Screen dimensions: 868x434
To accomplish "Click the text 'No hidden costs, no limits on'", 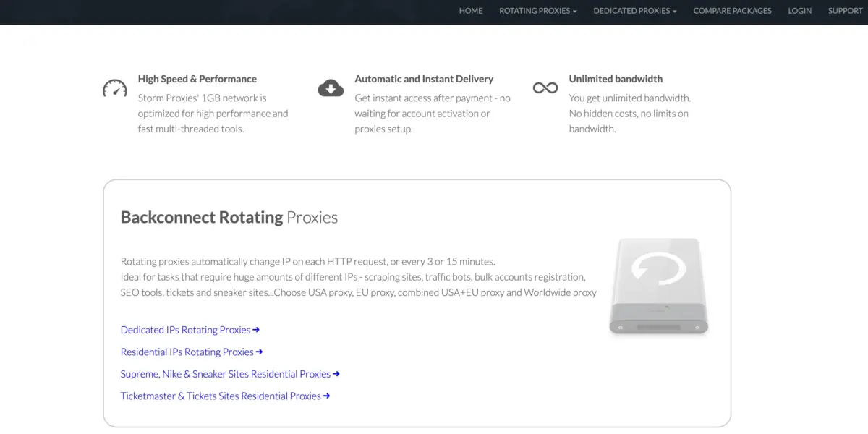I will pyautogui.click(x=629, y=114).
